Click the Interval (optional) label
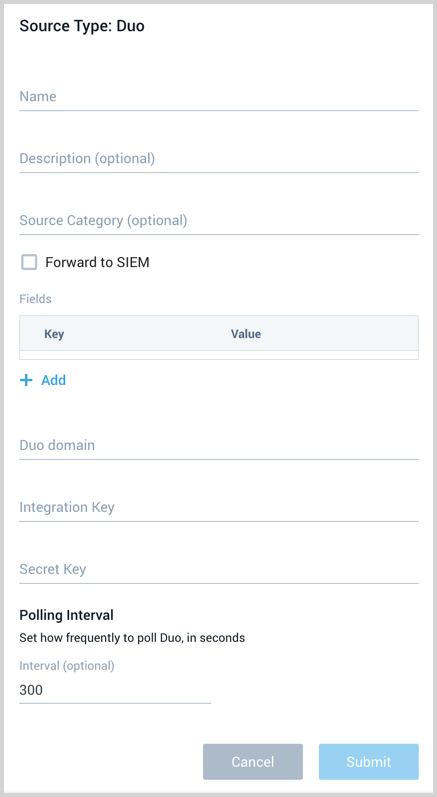Viewport: 437px width, 797px height. 67,666
